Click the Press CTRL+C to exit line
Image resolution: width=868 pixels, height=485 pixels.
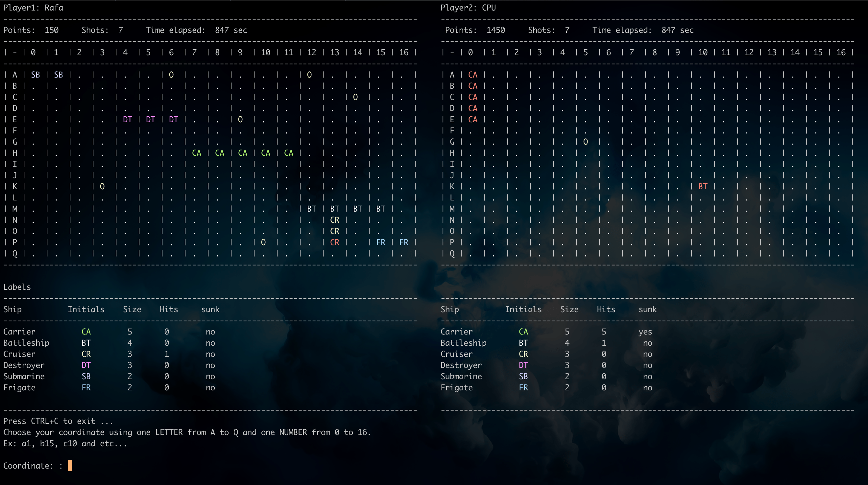coord(58,421)
